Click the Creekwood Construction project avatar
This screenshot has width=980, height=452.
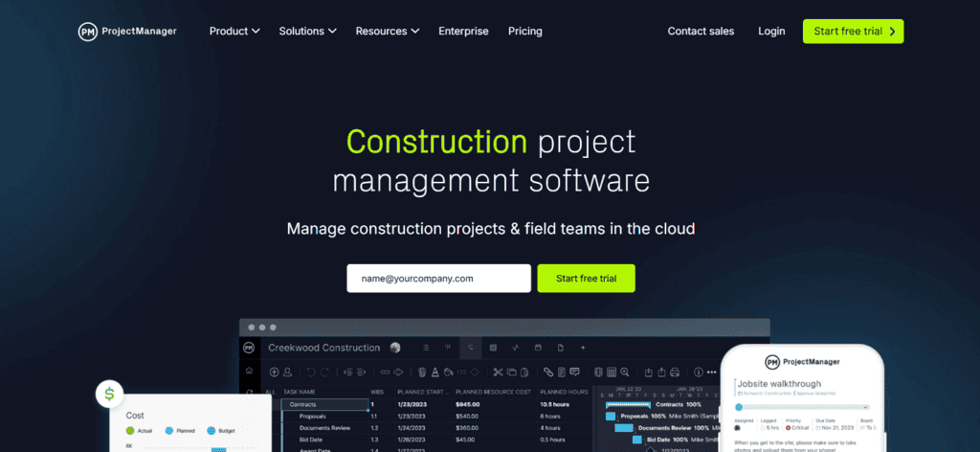[x=395, y=348]
